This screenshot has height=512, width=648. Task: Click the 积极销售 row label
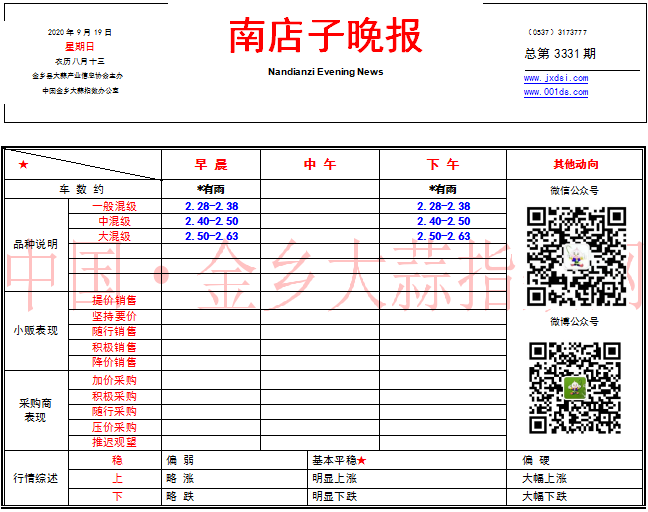[114, 347]
